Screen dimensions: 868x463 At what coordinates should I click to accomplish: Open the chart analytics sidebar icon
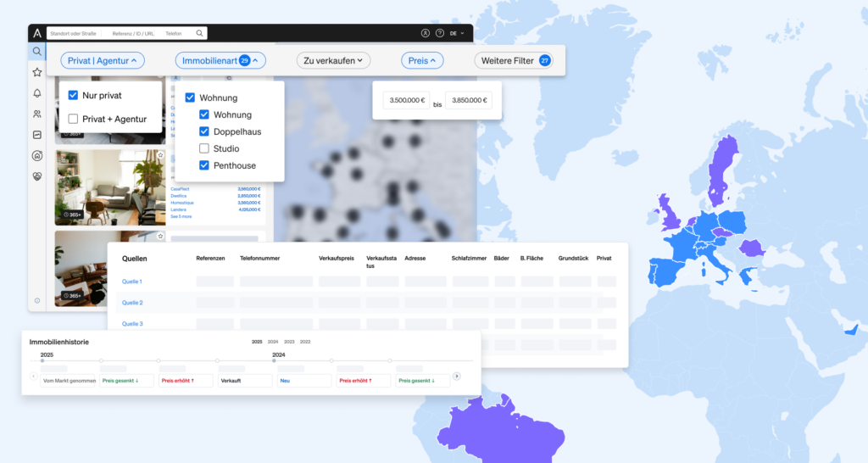click(x=37, y=135)
